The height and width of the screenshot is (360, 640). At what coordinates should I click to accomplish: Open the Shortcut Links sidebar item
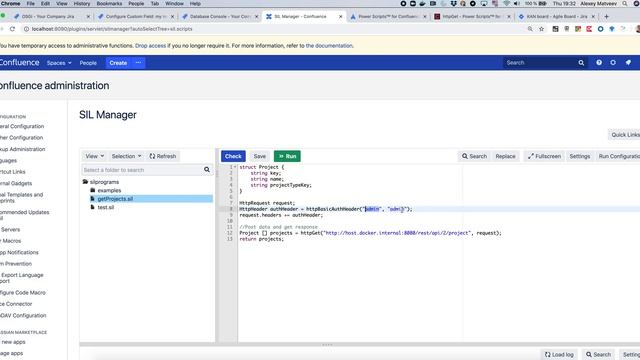[x=13, y=172]
